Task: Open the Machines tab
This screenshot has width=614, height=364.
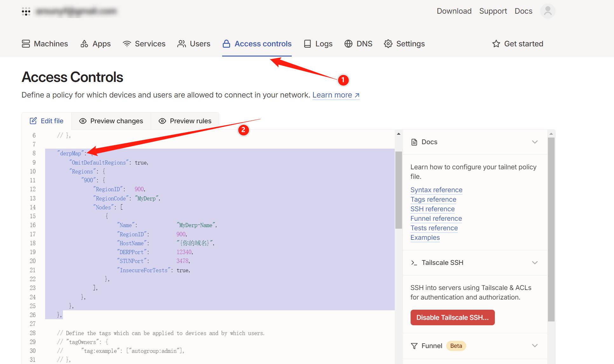Action: click(45, 44)
